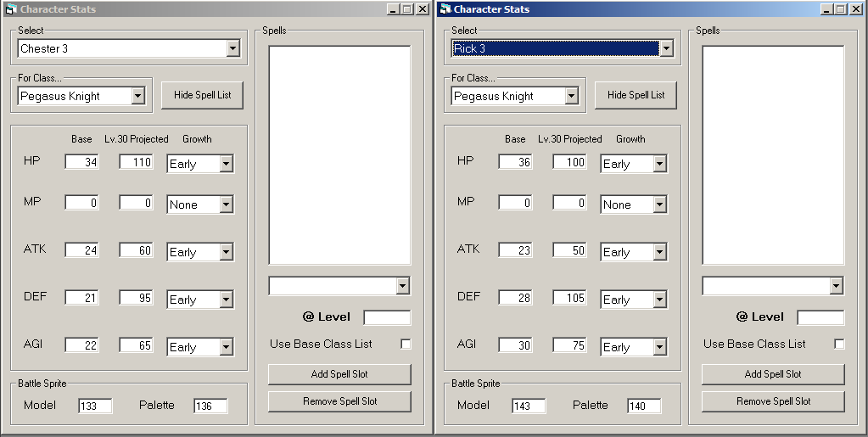Open spell selection dropdown in Chester 3 window
This screenshot has height=437, width=868.
coord(403,286)
